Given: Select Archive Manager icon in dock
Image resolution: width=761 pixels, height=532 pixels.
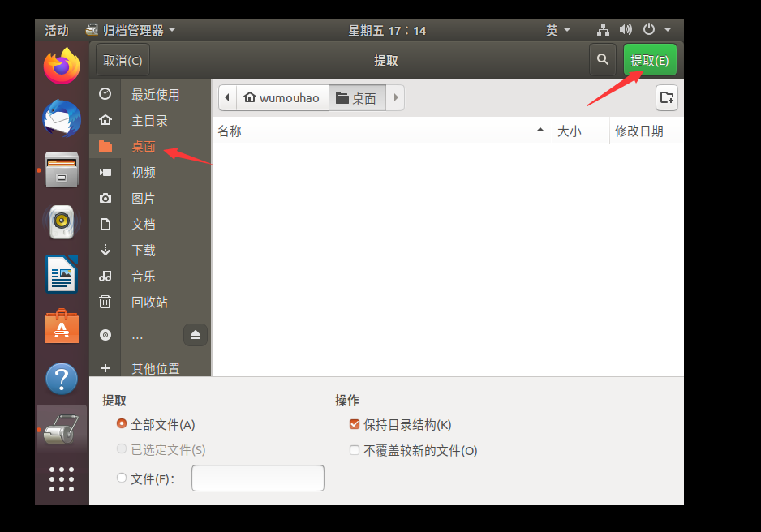Looking at the screenshot, I should click(62, 430).
